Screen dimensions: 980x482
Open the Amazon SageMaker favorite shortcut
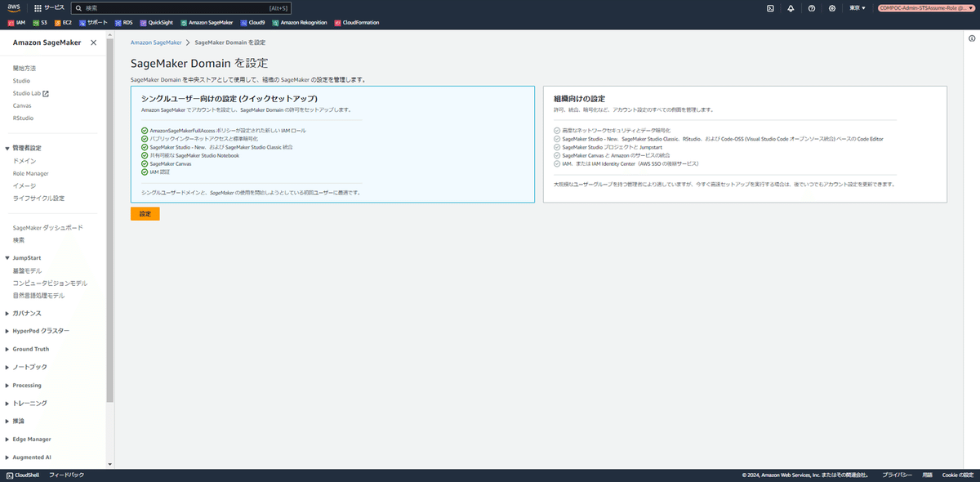[x=206, y=23]
